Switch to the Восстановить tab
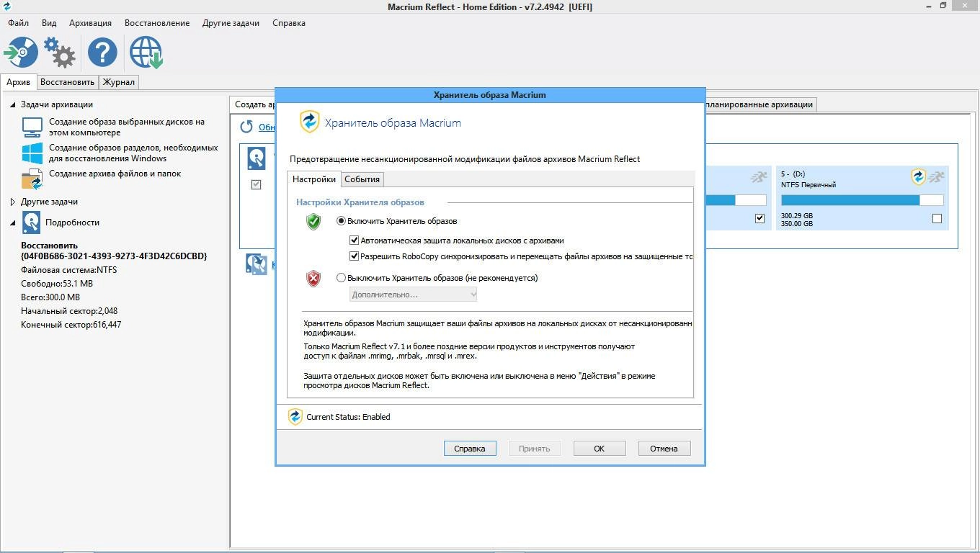The height and width of the screenshot is (553, 980). point(67,82)
